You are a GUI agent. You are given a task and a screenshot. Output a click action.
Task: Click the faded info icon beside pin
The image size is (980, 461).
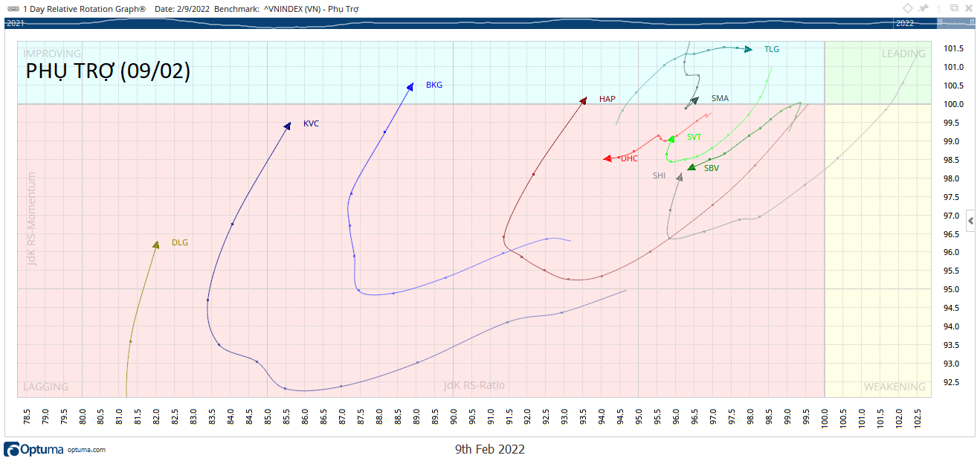pyautogui.click(x=938, y=8)
